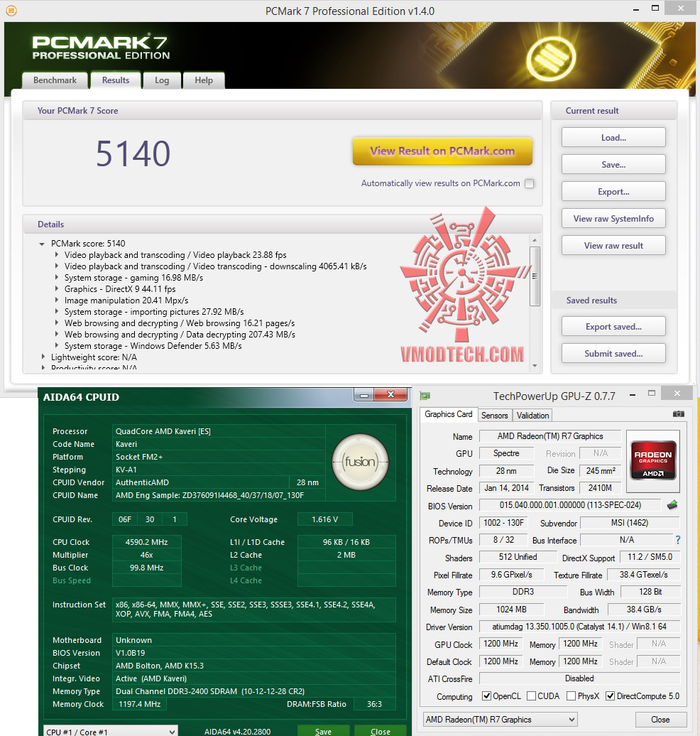700x736 pixels.
Task: Open the Validation tab in GPU-Z
Action: point(532,416)
